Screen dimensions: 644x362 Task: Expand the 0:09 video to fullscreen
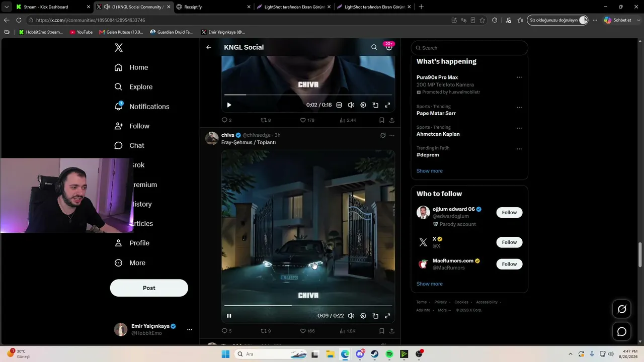[x=387, y=316]
